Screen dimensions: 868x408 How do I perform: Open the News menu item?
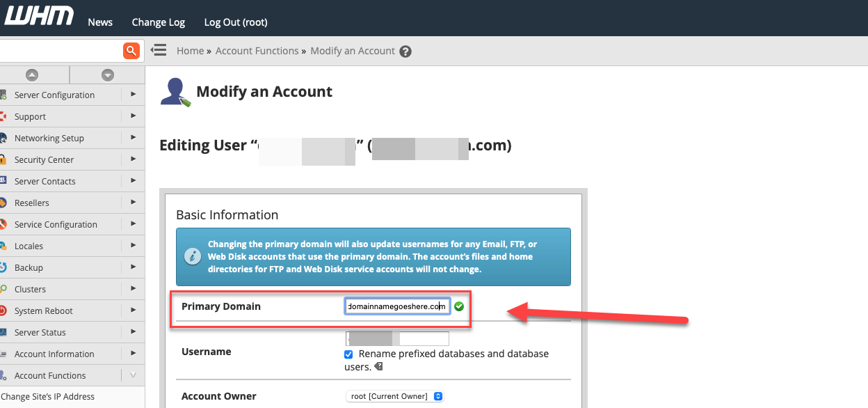coord(100,22)
